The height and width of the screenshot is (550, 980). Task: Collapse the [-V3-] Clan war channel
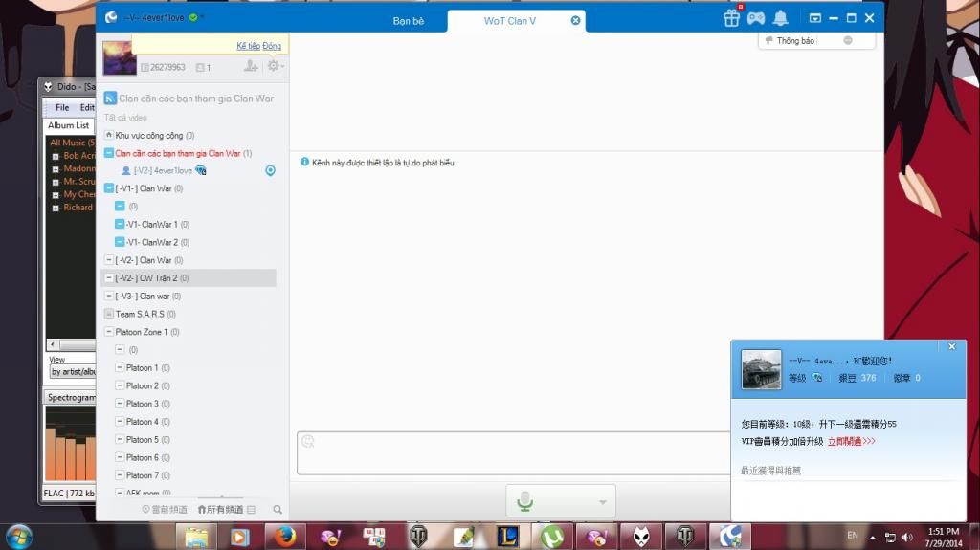[x=109, y=297]
